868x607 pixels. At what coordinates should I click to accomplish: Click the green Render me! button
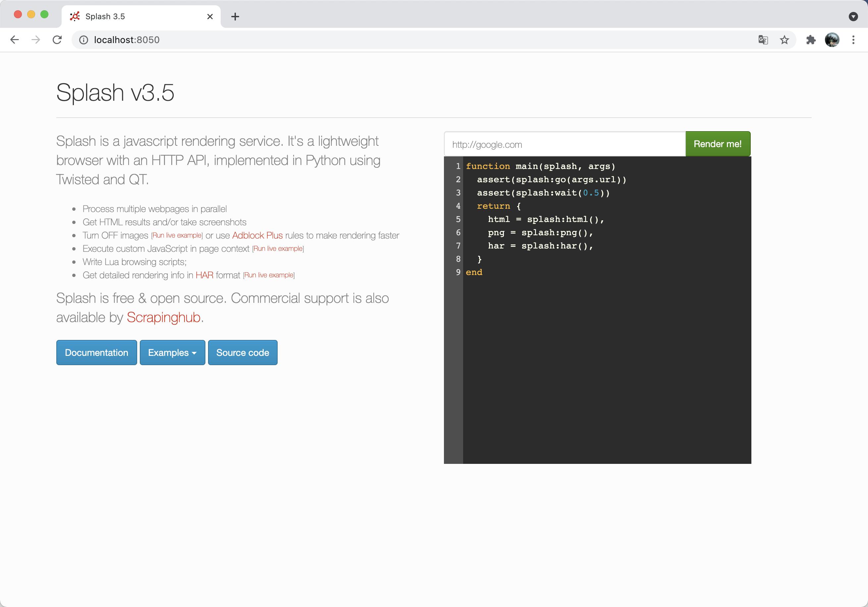tap(718, 144)
